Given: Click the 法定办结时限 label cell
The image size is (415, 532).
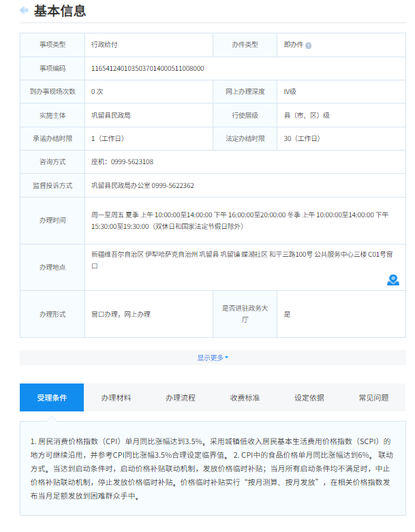Looking at the screenshot, I should [x=245, y=139].
